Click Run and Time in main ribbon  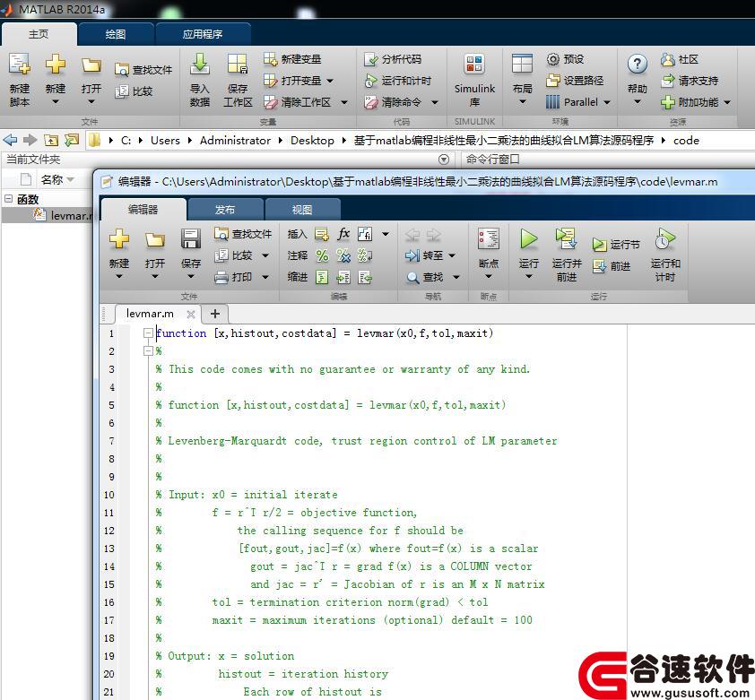(370, 81)
